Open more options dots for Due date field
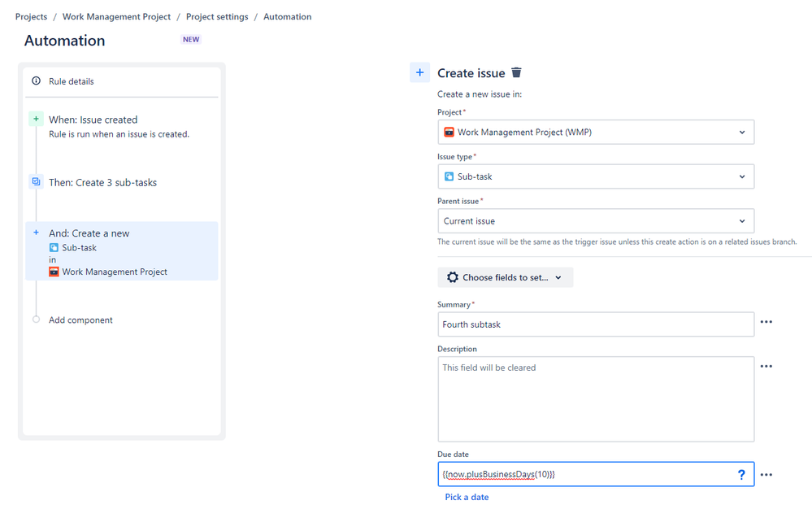The image size is (812, 509). 766,475
